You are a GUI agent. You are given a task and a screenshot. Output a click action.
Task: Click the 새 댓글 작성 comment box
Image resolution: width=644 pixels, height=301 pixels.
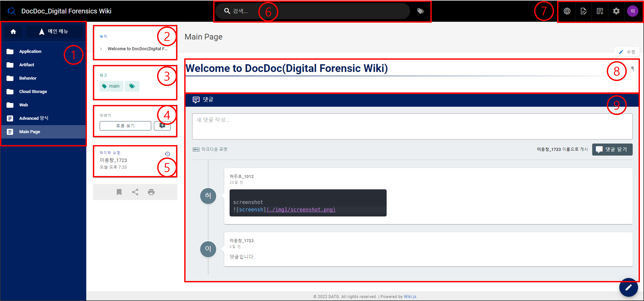pyautogui.click(x=412, y=126)
